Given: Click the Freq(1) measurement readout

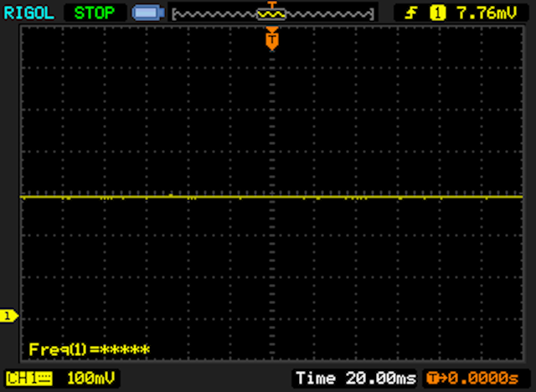Looking at the screenshot, I should [x=90, y=349].
